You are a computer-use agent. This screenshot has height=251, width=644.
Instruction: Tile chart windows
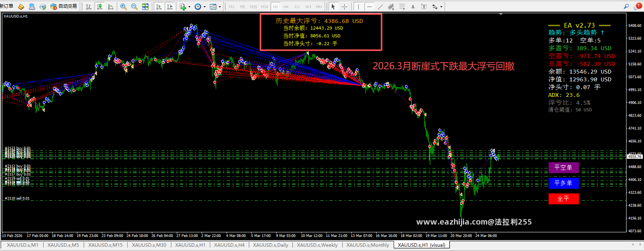pos(145,7)
